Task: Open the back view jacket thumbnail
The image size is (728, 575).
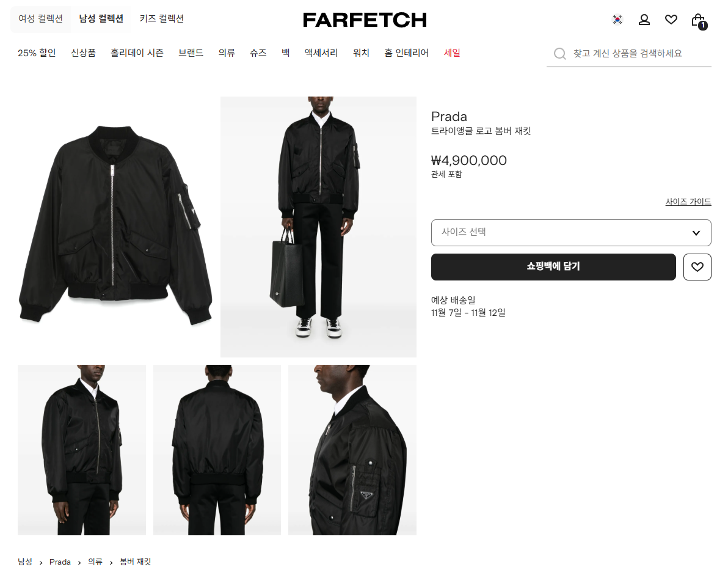Action: point(217,450)
